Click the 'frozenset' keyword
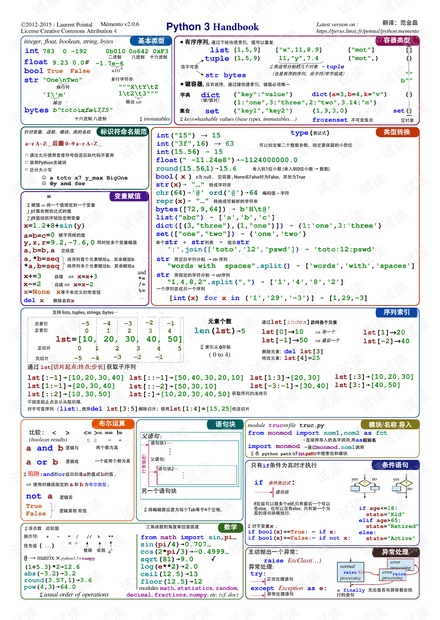Screen dimensions: 440x620 pos(330,119)
